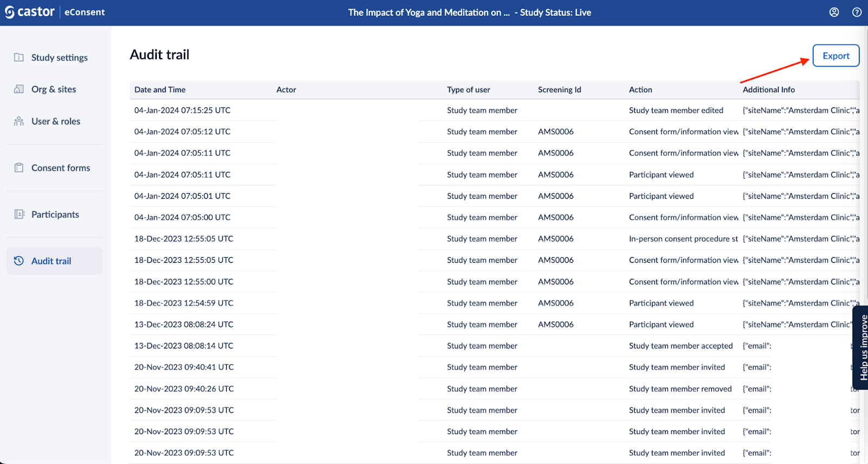Click the Date and Time column header
The width and height of the screenshot is (868, 464).
tap(160, 90)
